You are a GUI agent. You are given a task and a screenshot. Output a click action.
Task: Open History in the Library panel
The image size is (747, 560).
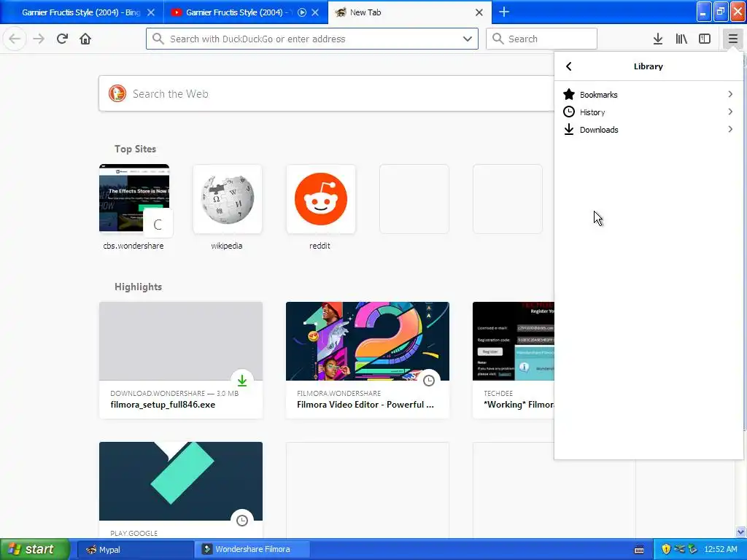(649, 112)
